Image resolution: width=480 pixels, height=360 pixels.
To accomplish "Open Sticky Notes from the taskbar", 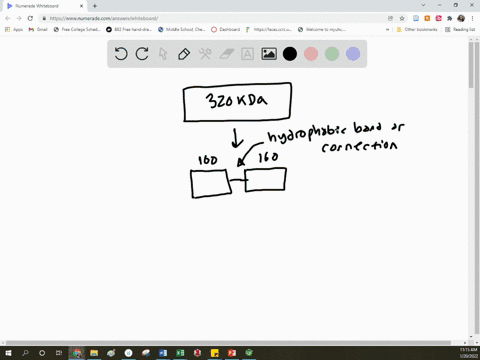I will 215,353.
